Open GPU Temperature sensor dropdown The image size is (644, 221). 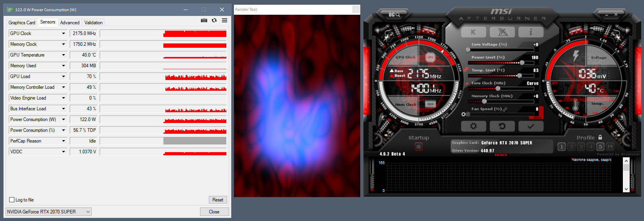[x=63, y=55]
